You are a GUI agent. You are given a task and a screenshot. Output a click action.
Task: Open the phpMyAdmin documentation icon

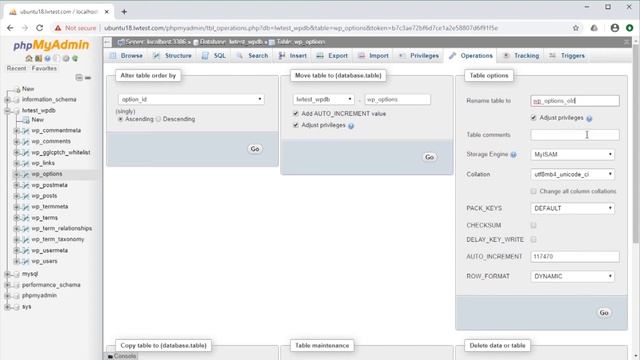(x=47, y=58)
